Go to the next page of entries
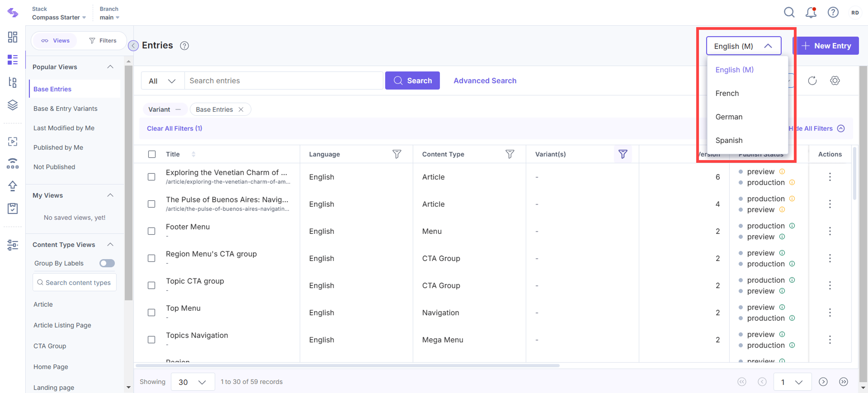 coord(823,381)
